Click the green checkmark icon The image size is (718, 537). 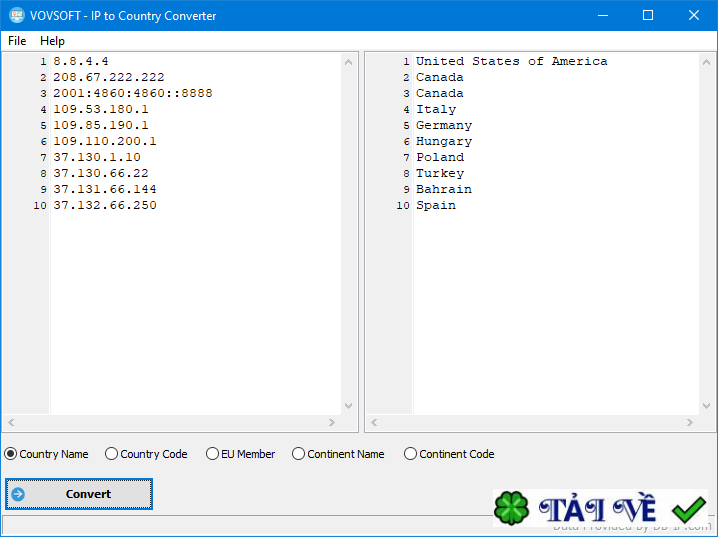coord(688,509)
